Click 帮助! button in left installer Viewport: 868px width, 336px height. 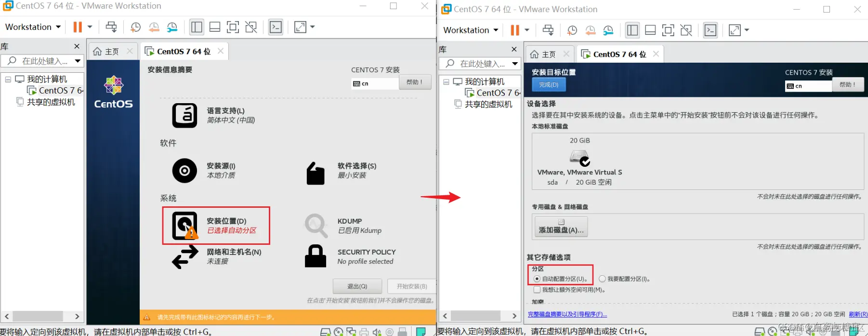click(414, 82)
